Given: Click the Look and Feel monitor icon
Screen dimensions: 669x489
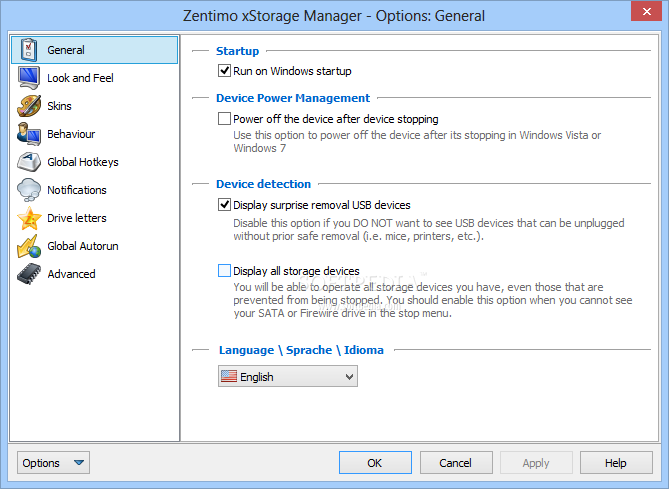Looking at the screenshot, I should coord(29,78).
